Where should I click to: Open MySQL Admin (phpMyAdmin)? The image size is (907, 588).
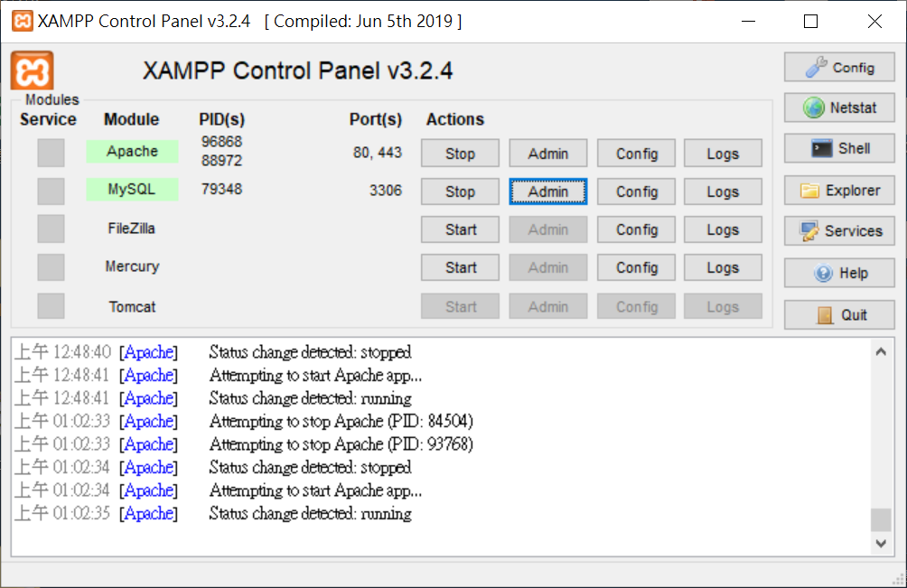click(547, 191)
